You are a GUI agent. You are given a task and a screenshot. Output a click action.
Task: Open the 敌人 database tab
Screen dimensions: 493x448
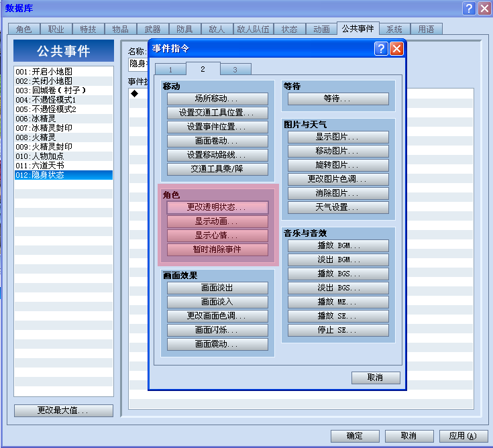[x=217, y=30]
